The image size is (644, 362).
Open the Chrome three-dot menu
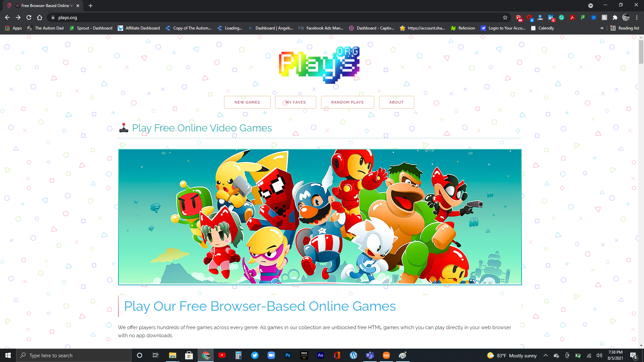[x=637, y=17]
